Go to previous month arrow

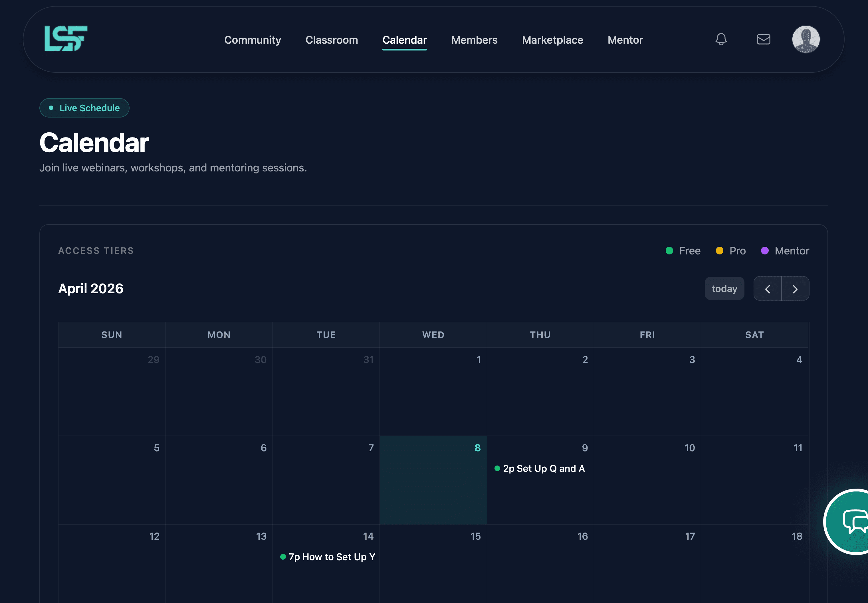pos(768,289)
